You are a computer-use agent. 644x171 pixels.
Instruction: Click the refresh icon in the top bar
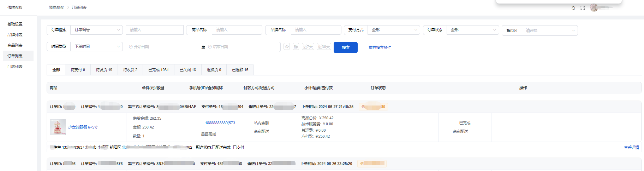[573, 8]
